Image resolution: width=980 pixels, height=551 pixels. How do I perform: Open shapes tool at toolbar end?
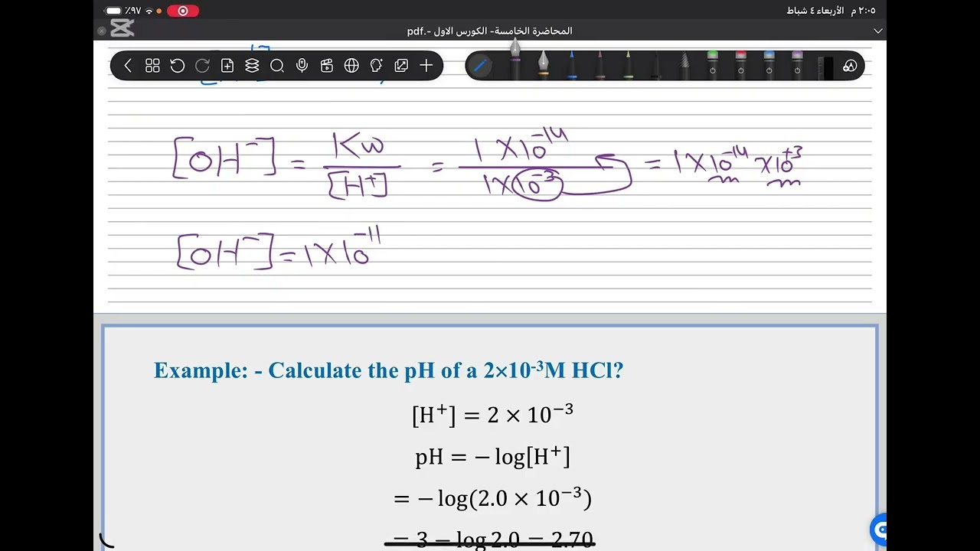[850, 66]
